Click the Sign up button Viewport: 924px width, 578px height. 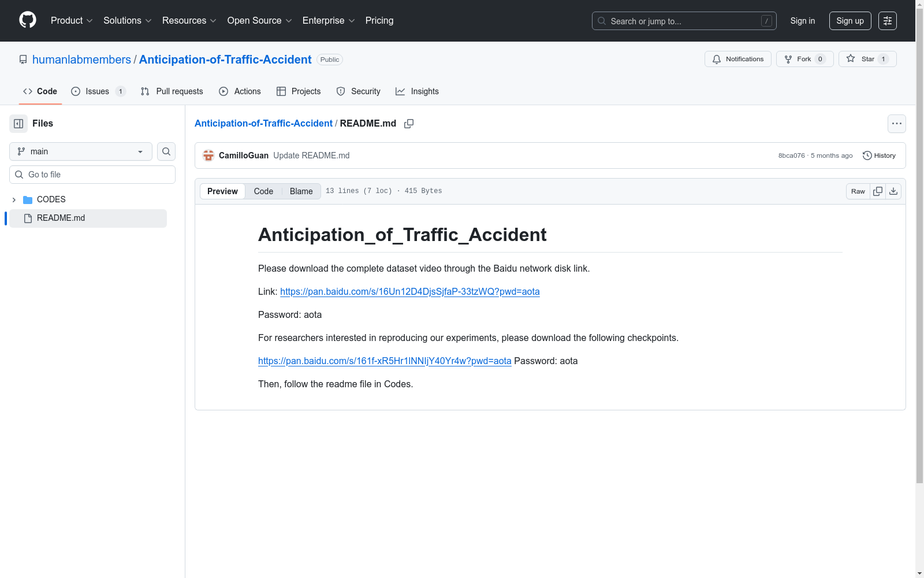(x=850, y=21)
